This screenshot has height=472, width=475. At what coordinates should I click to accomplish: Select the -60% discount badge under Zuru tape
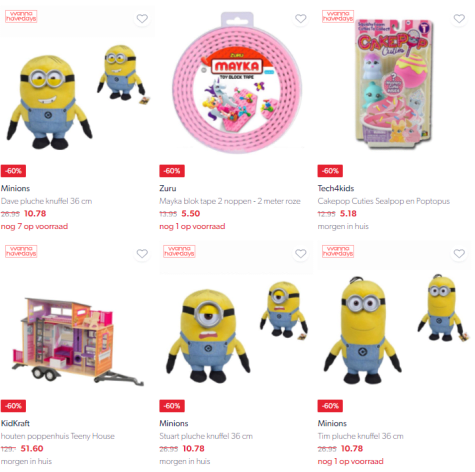(172, 171)
